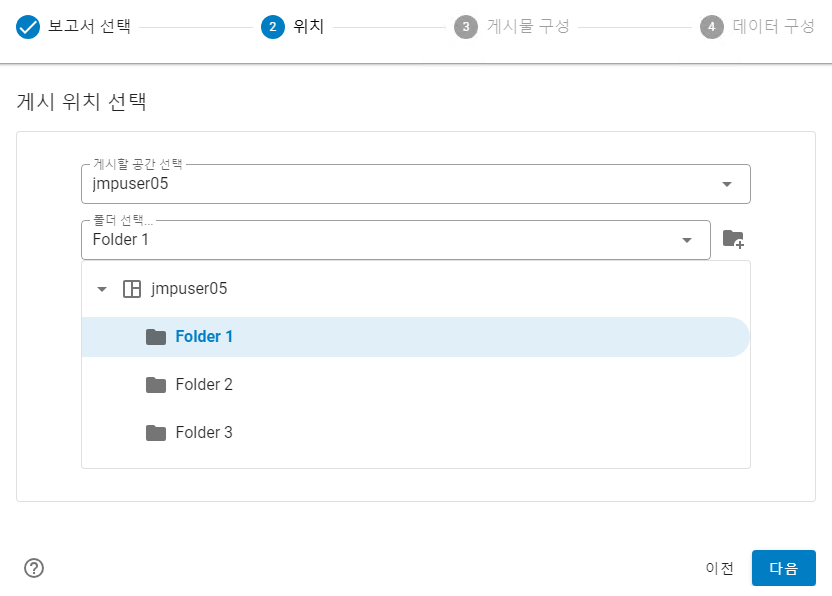Click the folder icon beside Folder 1
This screenshot has height=596, width=832.
[156, 336]
